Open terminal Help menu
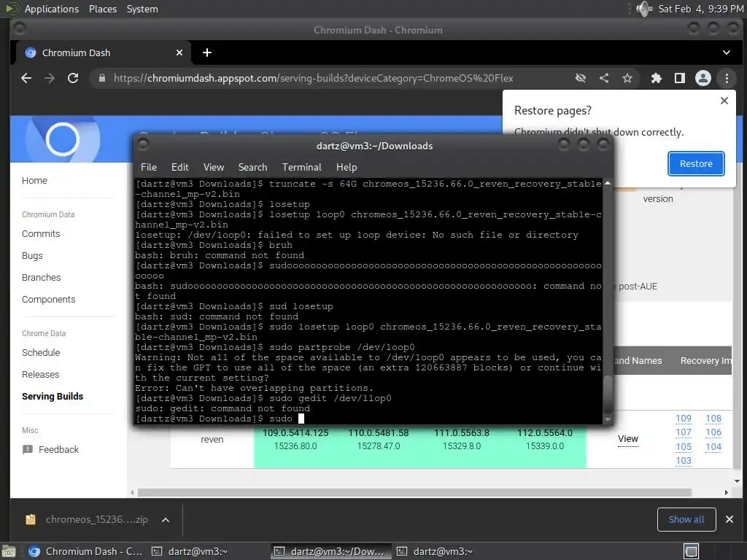This screenshot has height=560, width=747. [x=347, y=167]
